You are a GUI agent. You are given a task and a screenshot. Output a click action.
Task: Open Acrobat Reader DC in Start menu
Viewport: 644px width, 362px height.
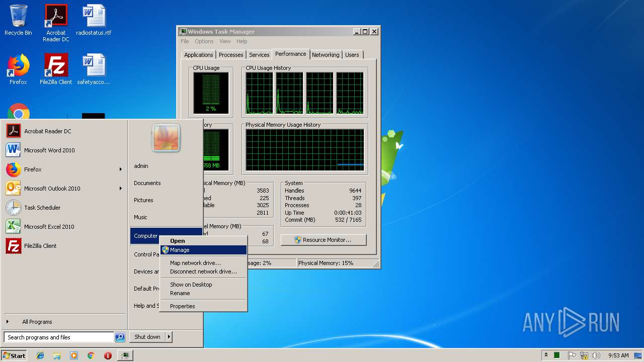coord(64,131)
